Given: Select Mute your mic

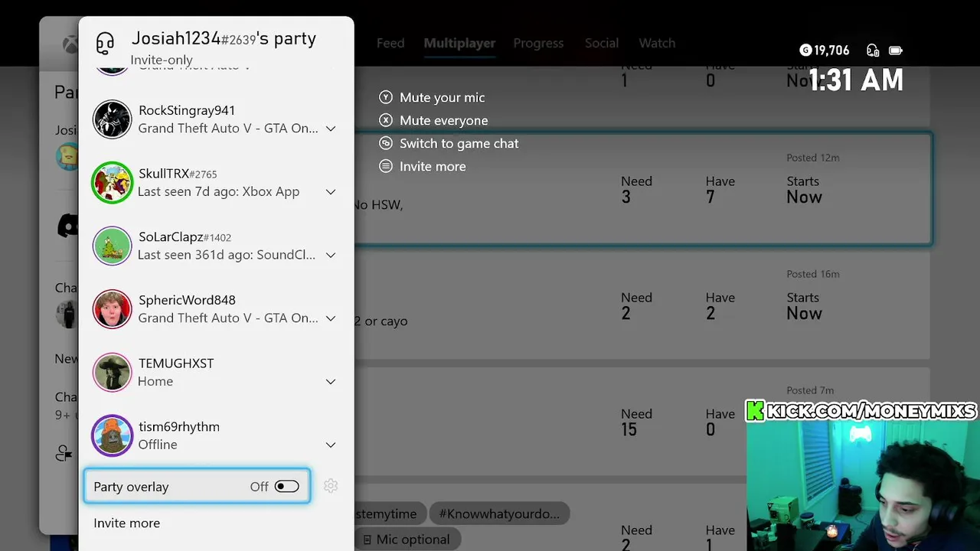Looking at the screenshot, I should [443, 97].
